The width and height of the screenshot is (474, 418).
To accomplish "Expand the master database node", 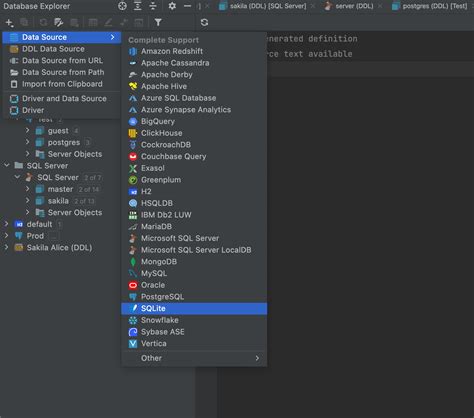I will pyautogui.click(x=27, y=189).
